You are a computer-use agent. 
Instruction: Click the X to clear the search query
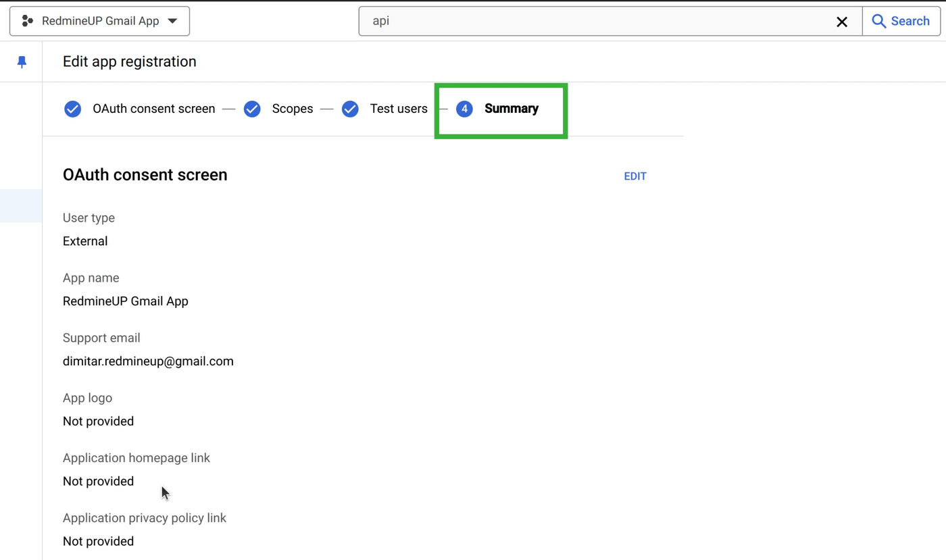842,22
